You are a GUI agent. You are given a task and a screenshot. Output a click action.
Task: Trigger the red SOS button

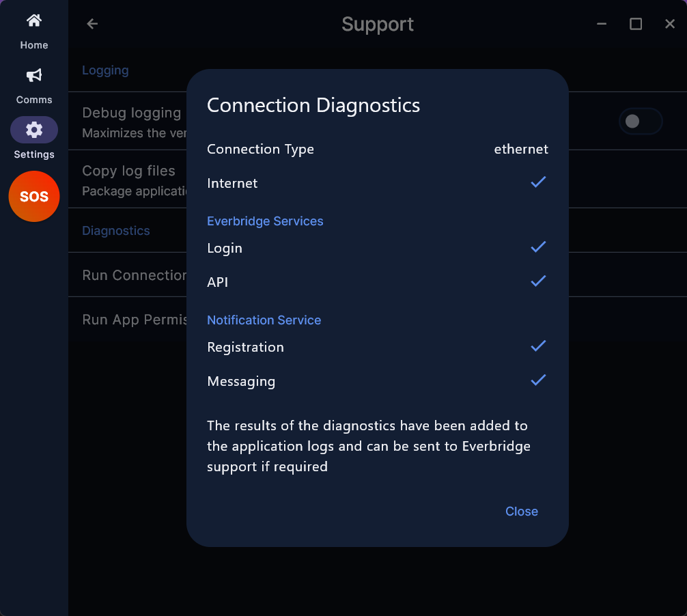coord(33,196)
